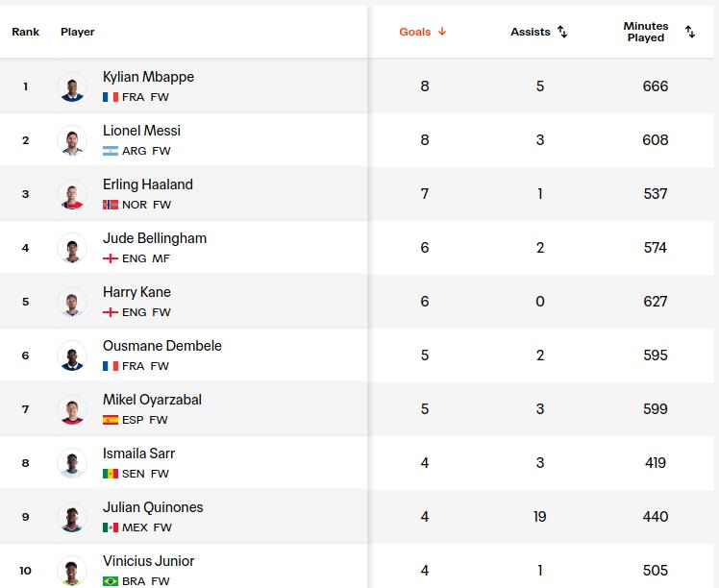
Task: Click Lionel Messi's profile photo
Action: pos(72,140)
